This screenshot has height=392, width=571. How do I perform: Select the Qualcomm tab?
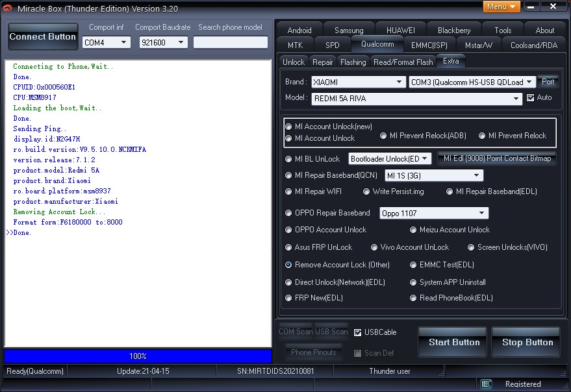[x=377, y=44]
